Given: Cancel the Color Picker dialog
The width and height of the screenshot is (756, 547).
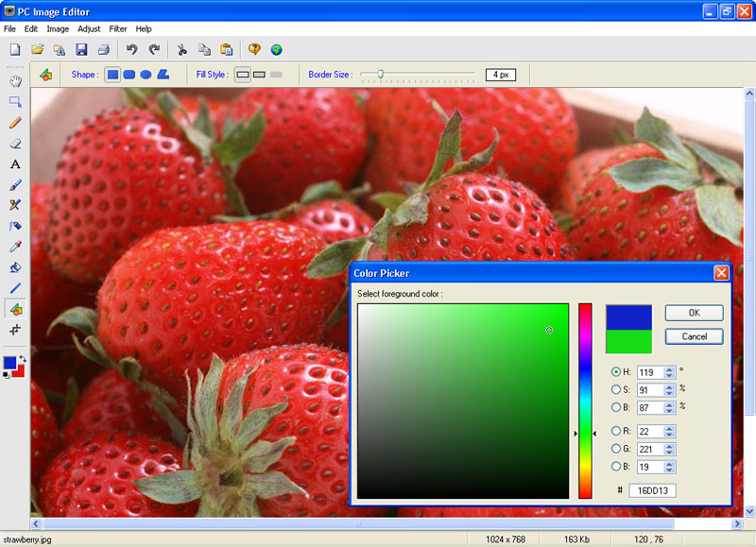Looking at the screenshot, I should pyautogui.click(x=694, y=336).
